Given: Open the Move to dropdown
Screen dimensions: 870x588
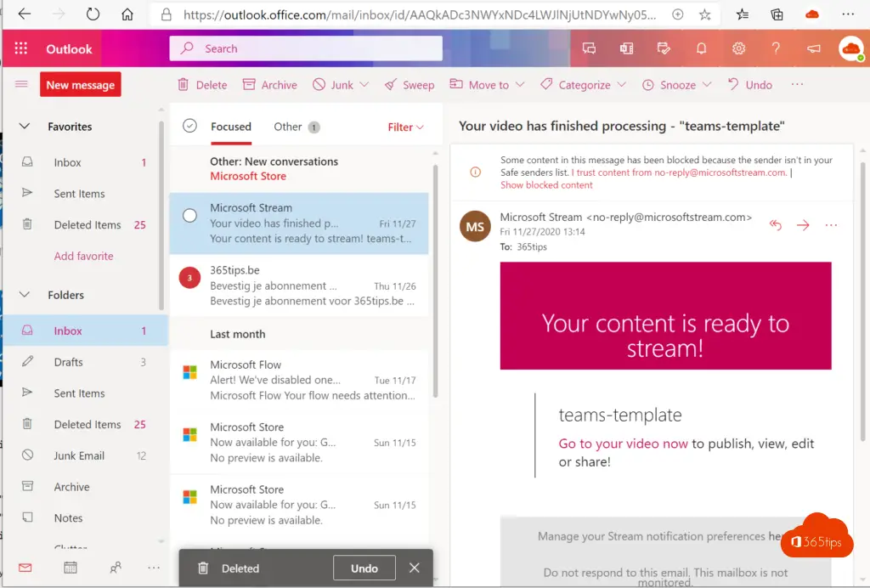Looking at the screenshot, I should (487, 85).
